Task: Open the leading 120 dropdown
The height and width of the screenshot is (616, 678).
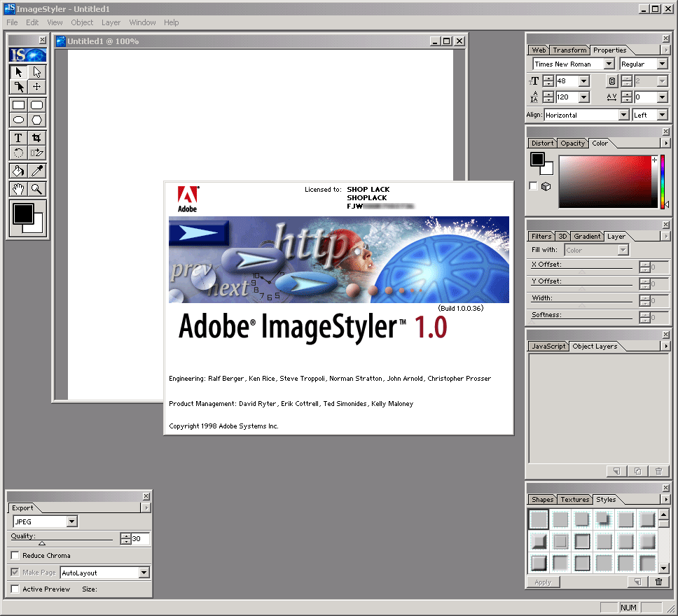Action: click(x=583, y=97)
